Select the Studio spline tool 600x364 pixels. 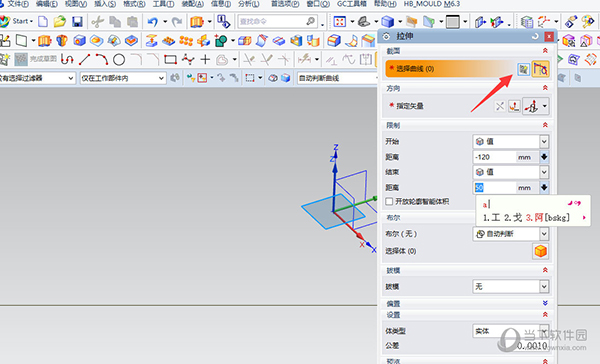(x=188, y=59)
